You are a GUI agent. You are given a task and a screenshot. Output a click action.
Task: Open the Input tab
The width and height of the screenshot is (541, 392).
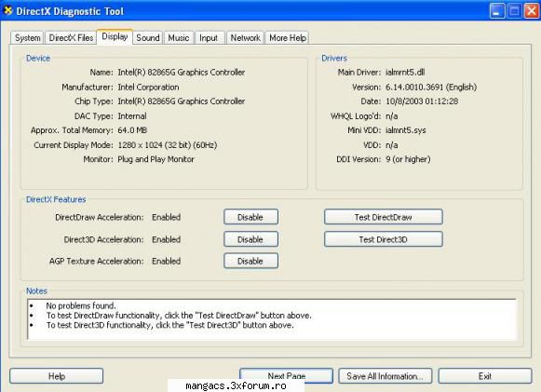click(210, 37)
